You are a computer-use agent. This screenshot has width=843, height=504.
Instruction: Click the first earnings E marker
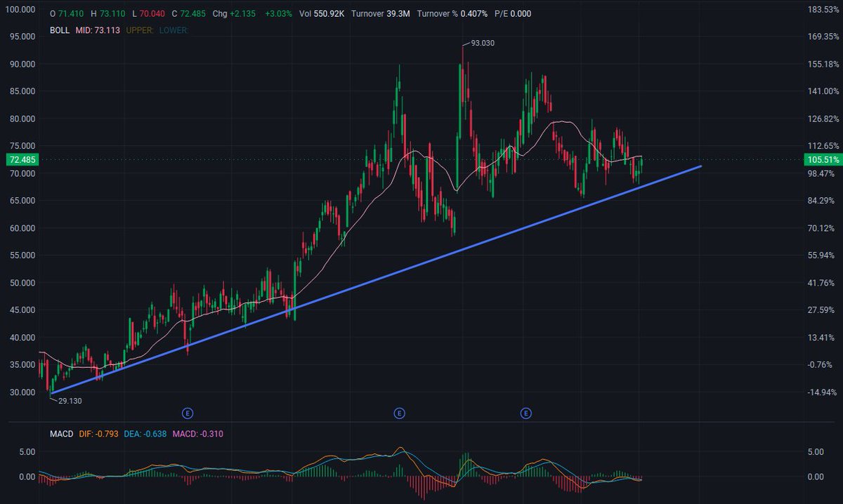click(188, 413)
